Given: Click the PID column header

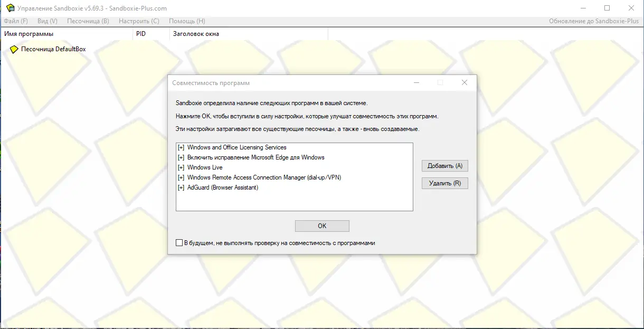Looking at the screenshot, I should pyautogui.click(x=150, y=34).
